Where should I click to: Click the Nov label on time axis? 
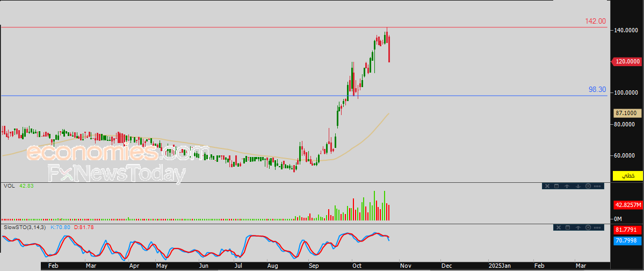pos(406,266)
